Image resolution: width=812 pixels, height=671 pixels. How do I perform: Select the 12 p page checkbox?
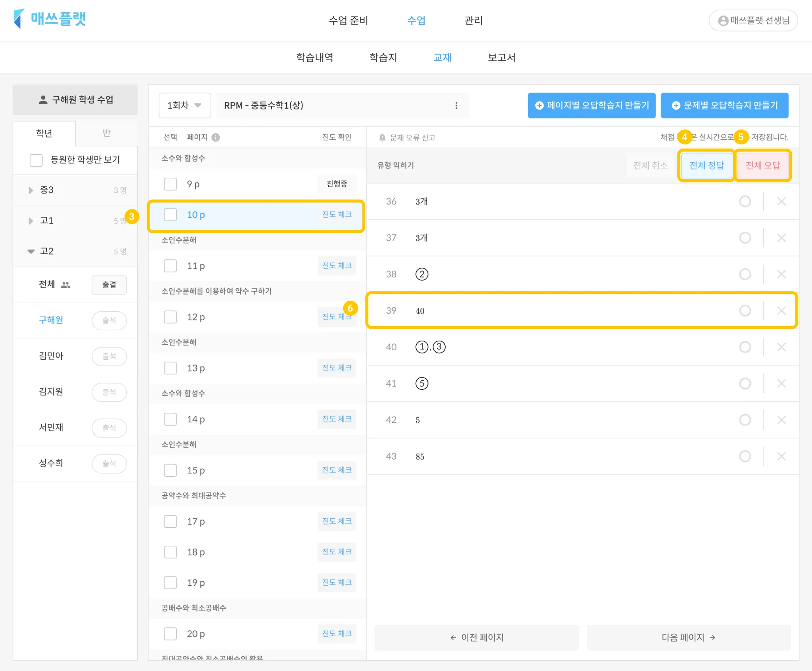pyautogui.click(x=170, y=317)
